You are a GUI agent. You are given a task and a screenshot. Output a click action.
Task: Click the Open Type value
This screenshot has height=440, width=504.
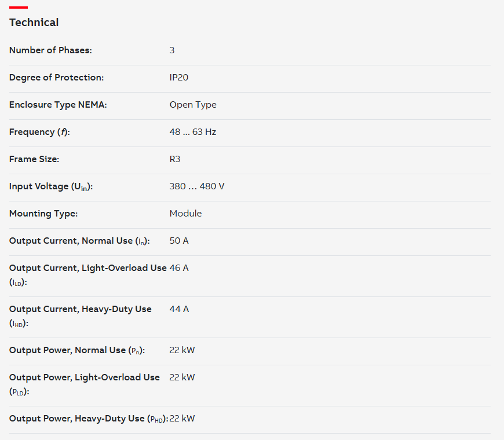pyautogui.click(x=193, y=105)
